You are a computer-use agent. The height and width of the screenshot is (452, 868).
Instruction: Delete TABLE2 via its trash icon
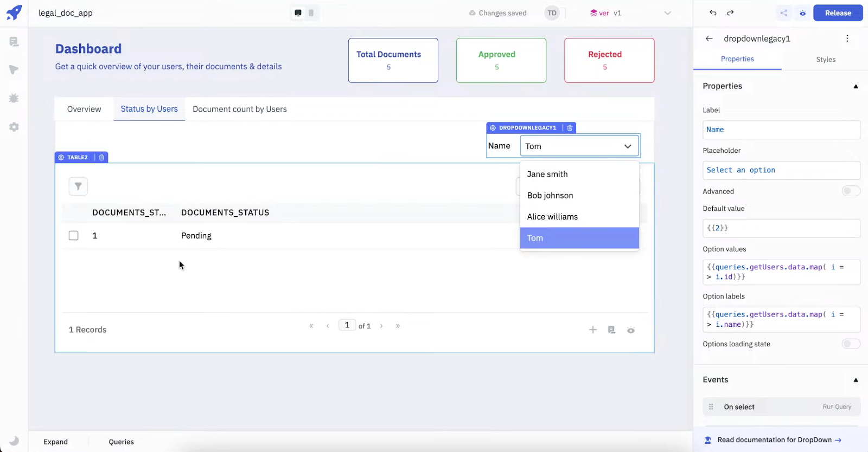(101, 157)
